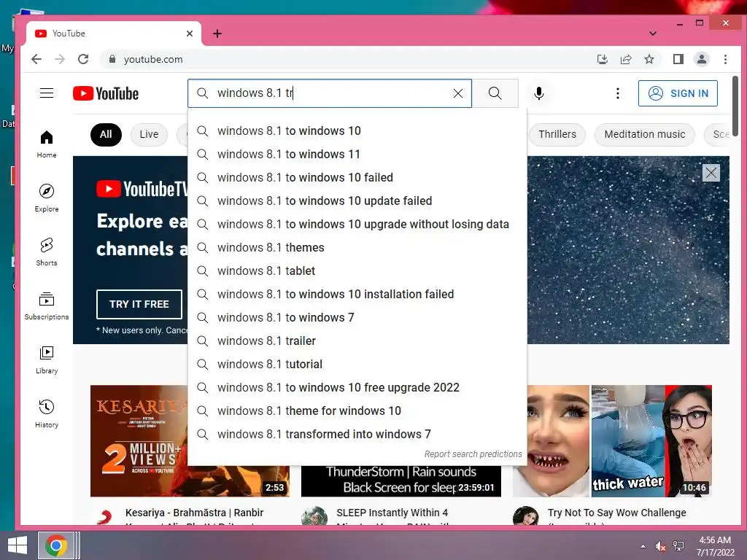
Task: Open the YouTube settings three-dot menu
Action: click(x=618, y=93)
